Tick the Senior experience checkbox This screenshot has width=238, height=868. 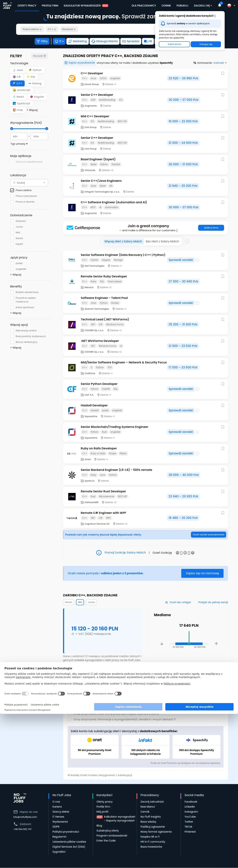coord(12,238)
